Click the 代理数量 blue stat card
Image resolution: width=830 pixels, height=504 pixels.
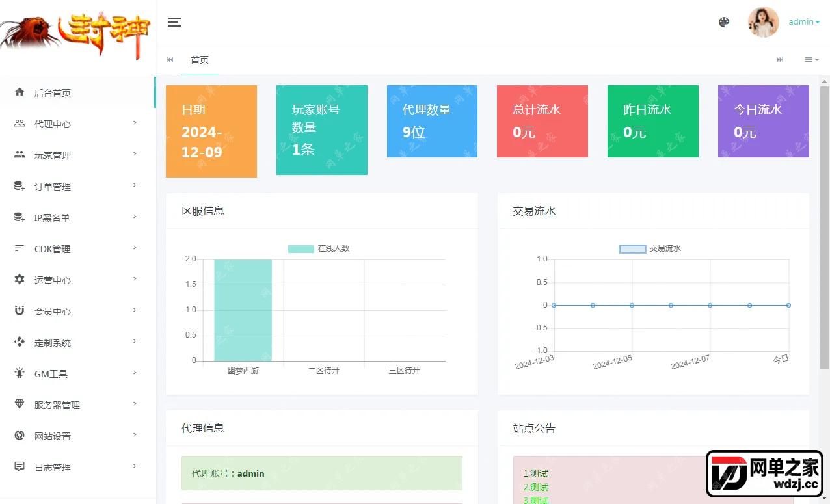click(x=432, y=121)
